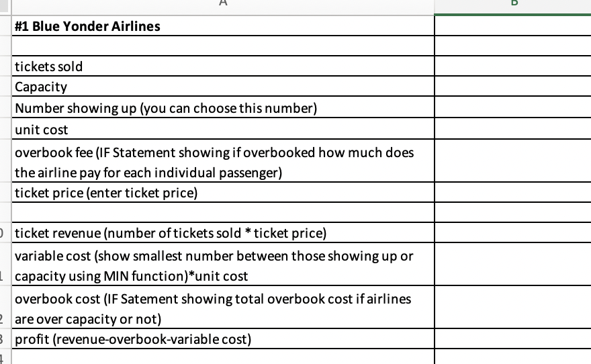Image resolution: width=591 pixels, height=364 pixels.
Task: Select the Blue Yonder Airlines title cell
Action: coord(223,26)
